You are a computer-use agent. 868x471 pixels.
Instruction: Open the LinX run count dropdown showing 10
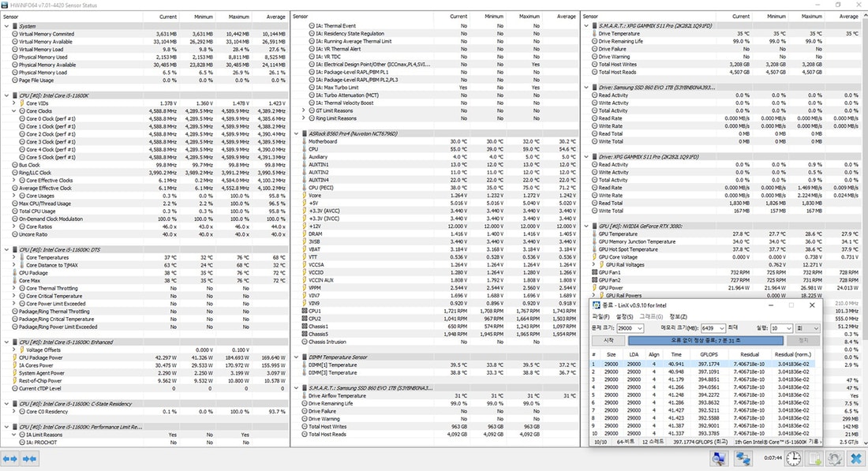[788, 328]
